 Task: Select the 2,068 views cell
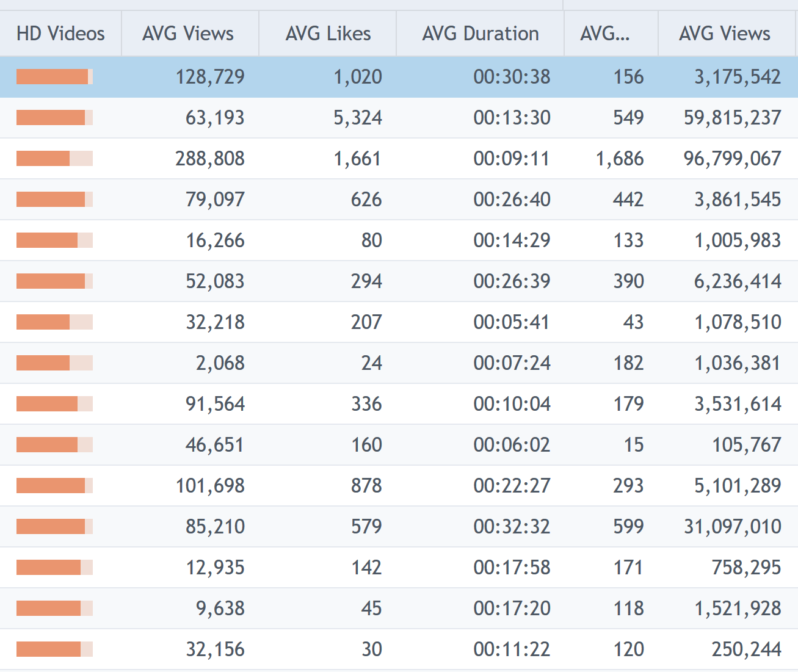[x=220, y=363]
